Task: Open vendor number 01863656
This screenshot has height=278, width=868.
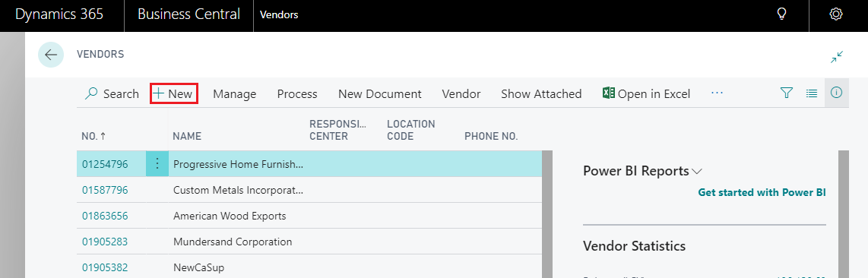Action: pos(105,216)
